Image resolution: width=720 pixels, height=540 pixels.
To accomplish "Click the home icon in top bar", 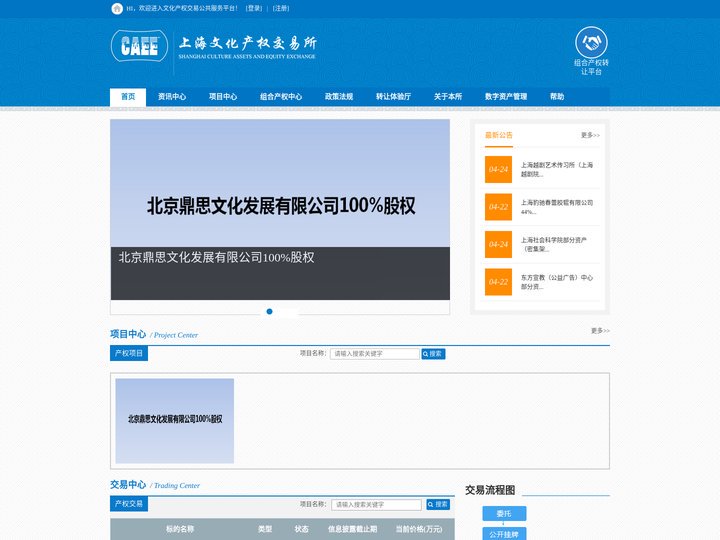I will [117, 8].
